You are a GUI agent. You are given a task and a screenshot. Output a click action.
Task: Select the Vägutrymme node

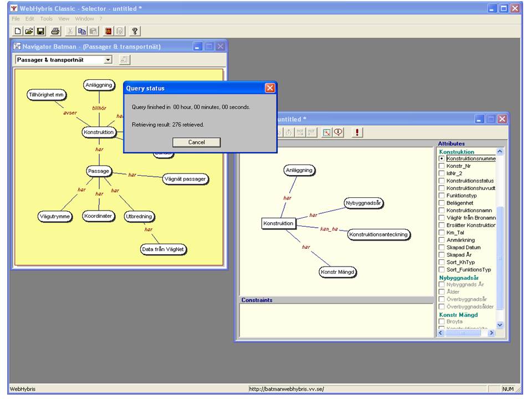tap(55, 217)
